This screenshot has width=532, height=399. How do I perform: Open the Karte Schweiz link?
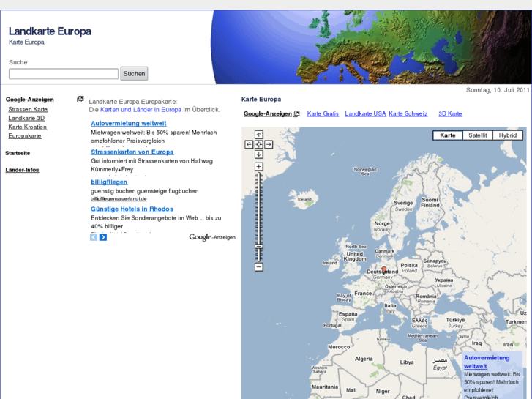coord(408,113)
